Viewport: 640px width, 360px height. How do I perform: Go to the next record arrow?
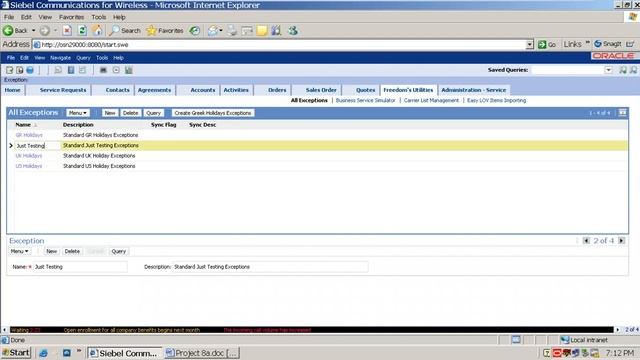click(x=622, y=241)
